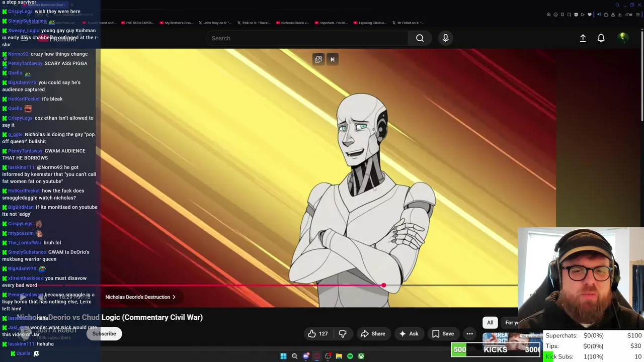Open File Explorer from the taskbar
Screen dimensions: 644x362
(339, 356)
